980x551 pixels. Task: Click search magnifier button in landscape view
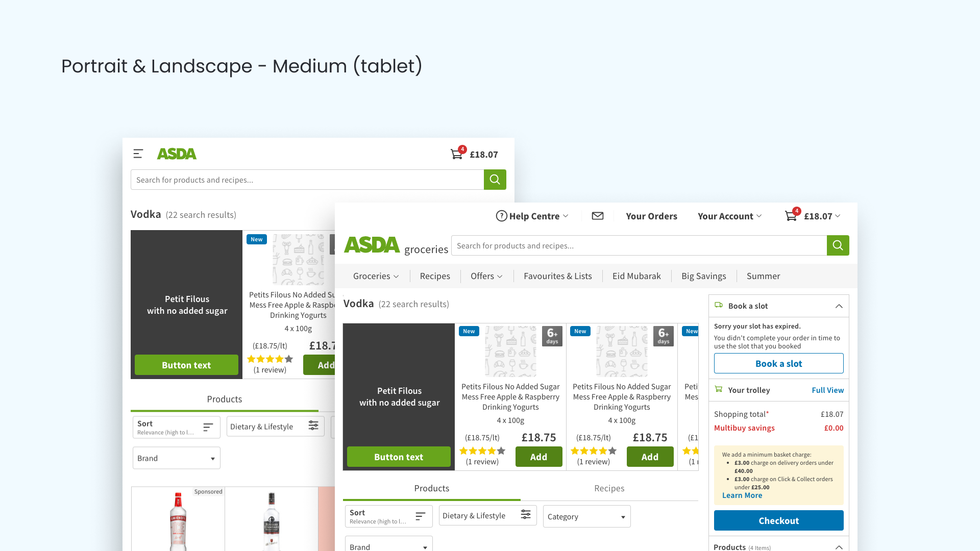[838, 245]
